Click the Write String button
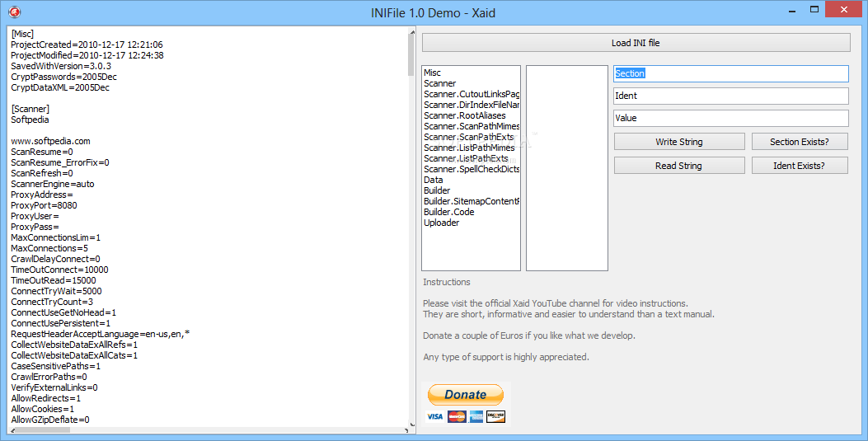Image resolution: width=868 pixels, height=441 pixels. 679,142
